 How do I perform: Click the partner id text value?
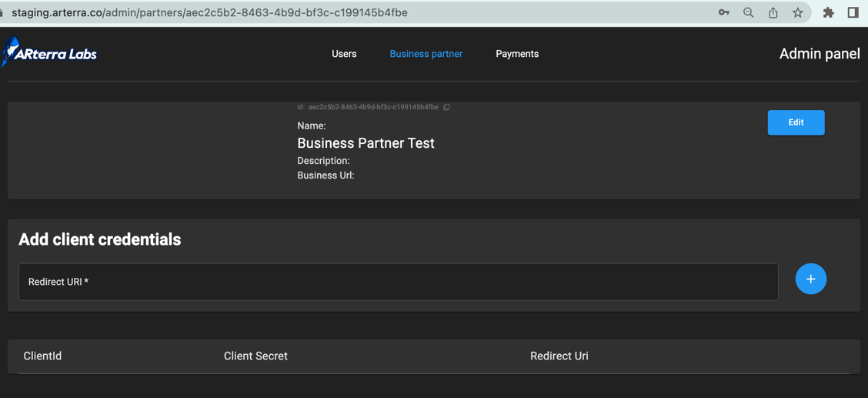click(x=373, y=107)
